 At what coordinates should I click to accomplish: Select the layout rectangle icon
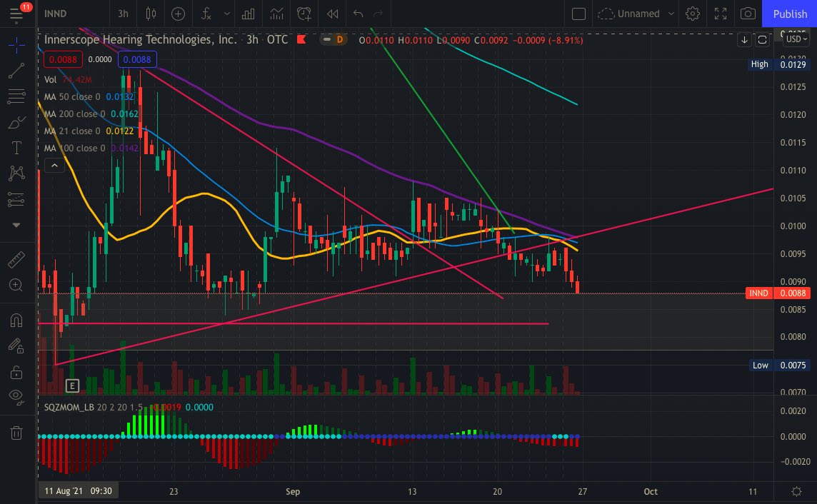(x=578, y=14)
